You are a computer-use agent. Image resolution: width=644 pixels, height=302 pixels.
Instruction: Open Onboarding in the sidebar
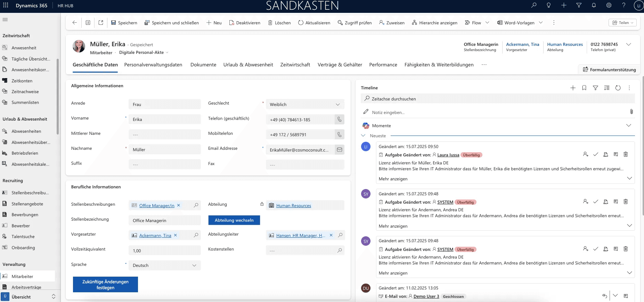(23, 248)
